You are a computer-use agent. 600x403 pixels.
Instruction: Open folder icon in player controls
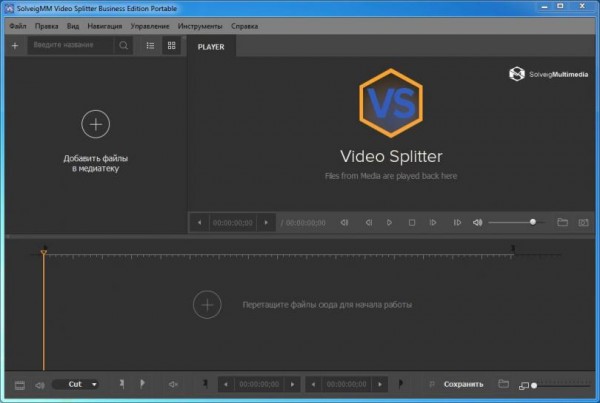tap(562, 222)
